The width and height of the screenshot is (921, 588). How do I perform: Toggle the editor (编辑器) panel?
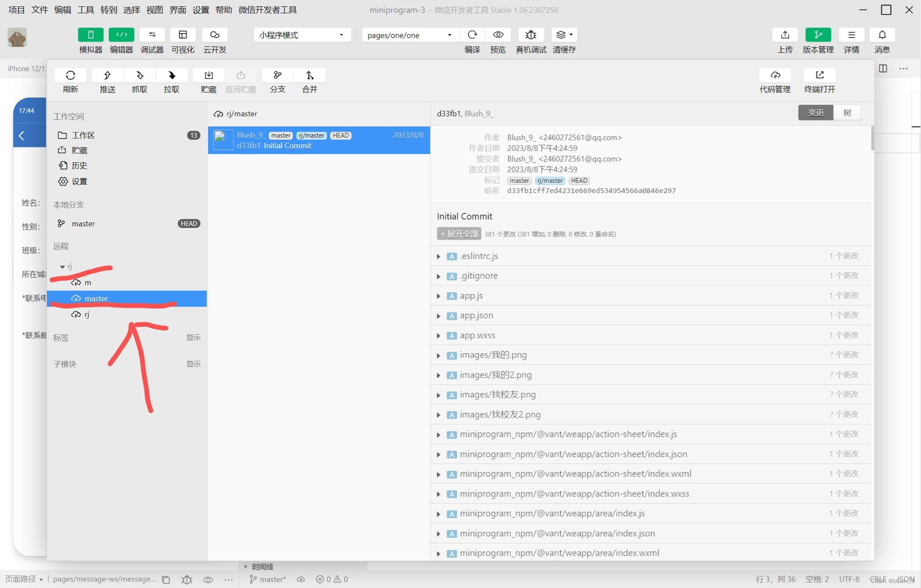tap(121, 35)
